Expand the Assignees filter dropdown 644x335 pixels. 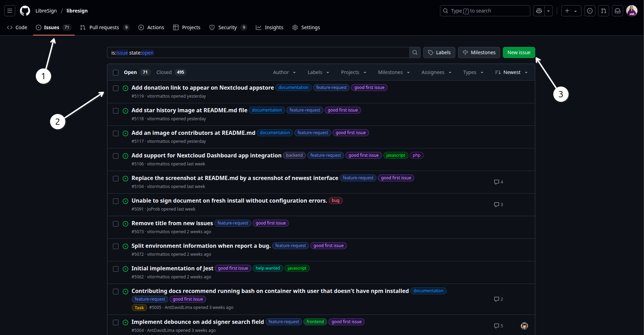pos(437,72)
